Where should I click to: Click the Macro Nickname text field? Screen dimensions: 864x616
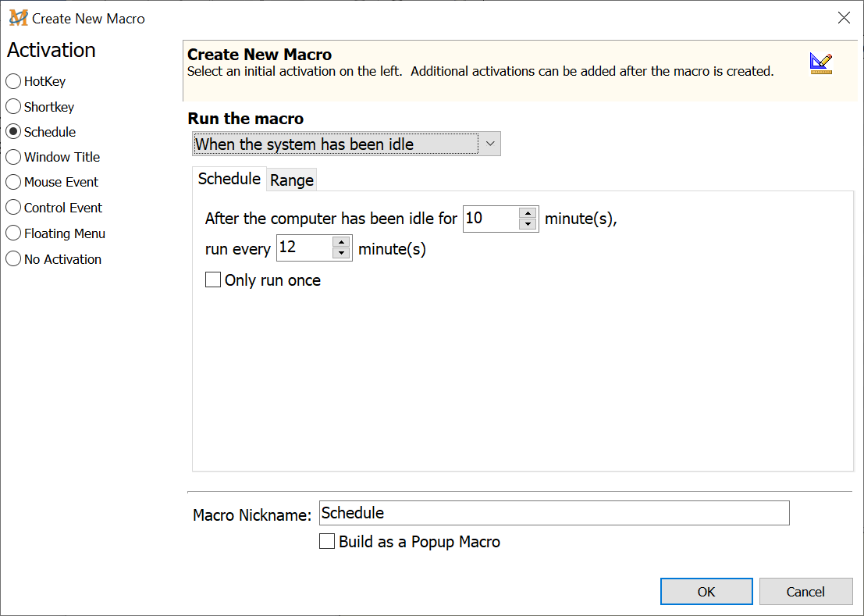point(554,513)
